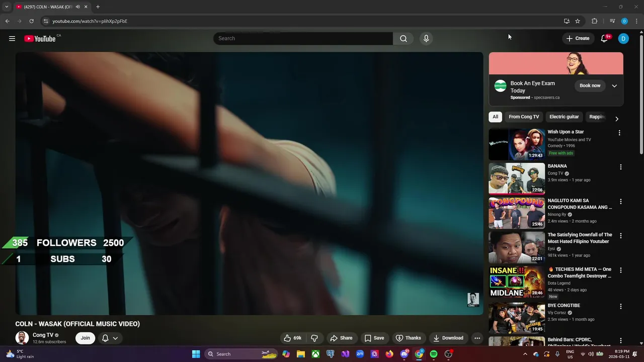This screenshot has width=644, height=362.
Task: Open Cong TV channel avatar
Action: click(22, 338)
